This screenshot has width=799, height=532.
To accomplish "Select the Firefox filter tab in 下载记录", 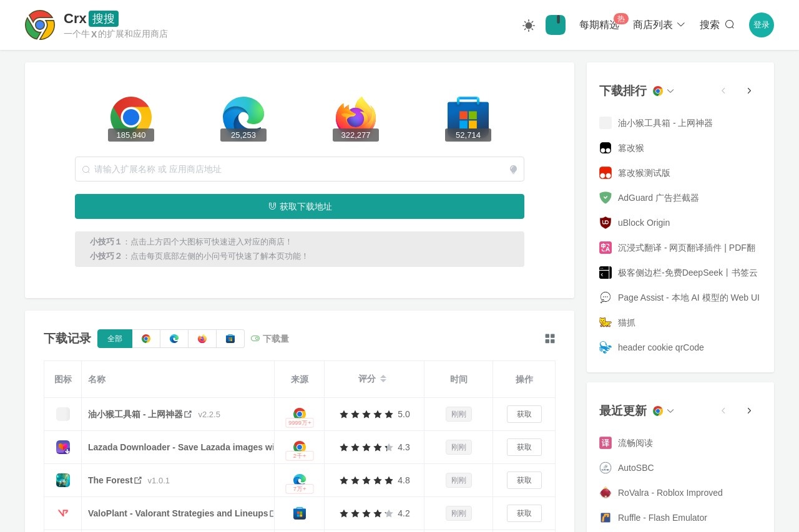I will click(202, 339).
